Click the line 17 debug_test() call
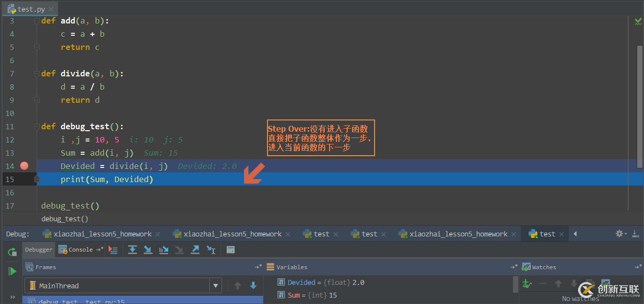Viewport: 644px width, 304px height. tap(70, 206)
